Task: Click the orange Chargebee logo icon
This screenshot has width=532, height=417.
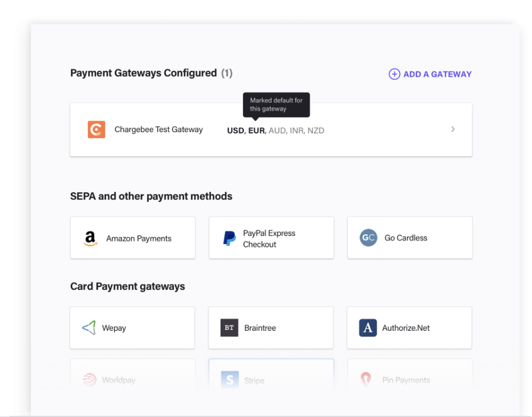Action: [96, 129]
